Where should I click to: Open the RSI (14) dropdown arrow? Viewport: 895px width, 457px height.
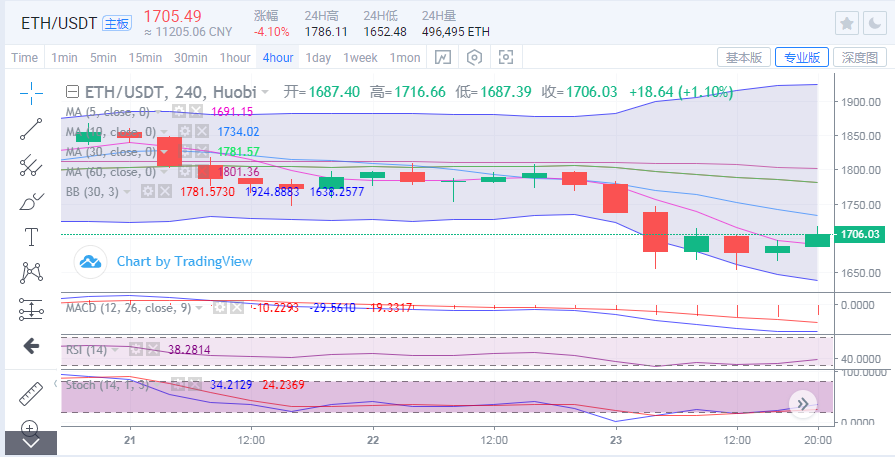116,350
